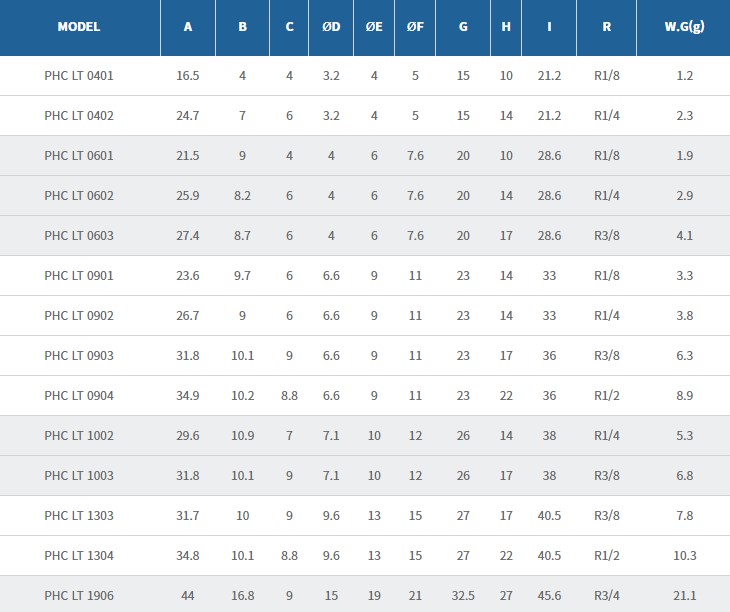Click the A column header
Image resolution: width=730 pixels, height=612 pixels.
pyautogui.click(x=188, y=27)
